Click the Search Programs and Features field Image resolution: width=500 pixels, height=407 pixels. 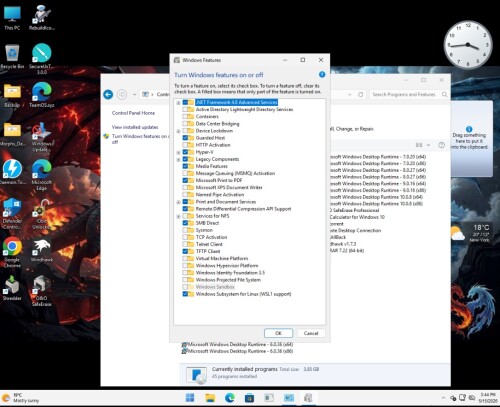pyautogui.click(x=408, y=94)
